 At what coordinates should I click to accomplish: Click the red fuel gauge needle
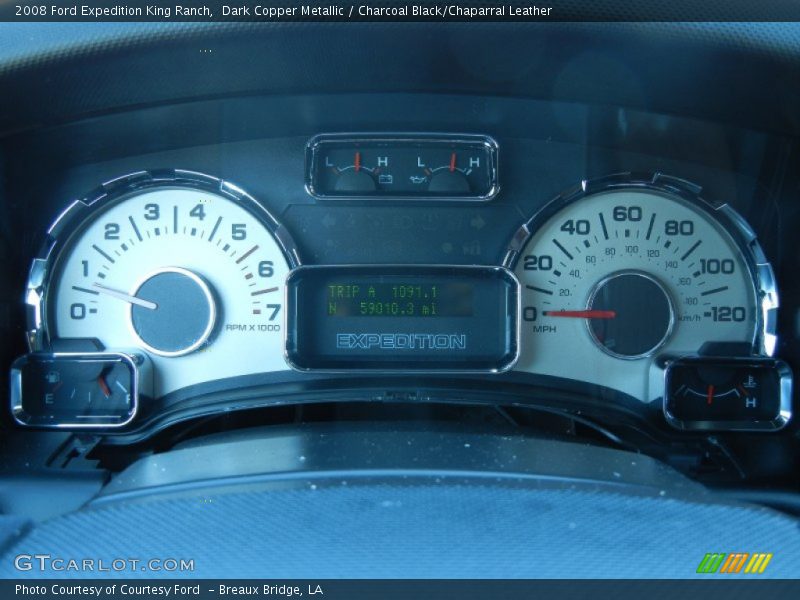(x=104, y=386)
